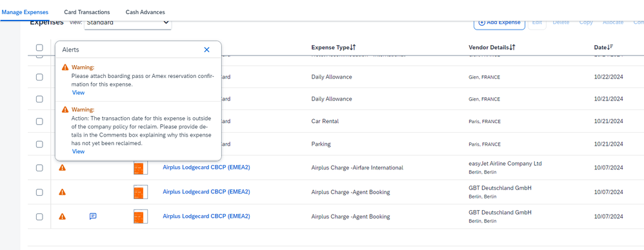The height and width of the screenshot is (250, 644).
Task: Open receipt thumbnail on the last Agent Booking row
Action: pos(141,216)
